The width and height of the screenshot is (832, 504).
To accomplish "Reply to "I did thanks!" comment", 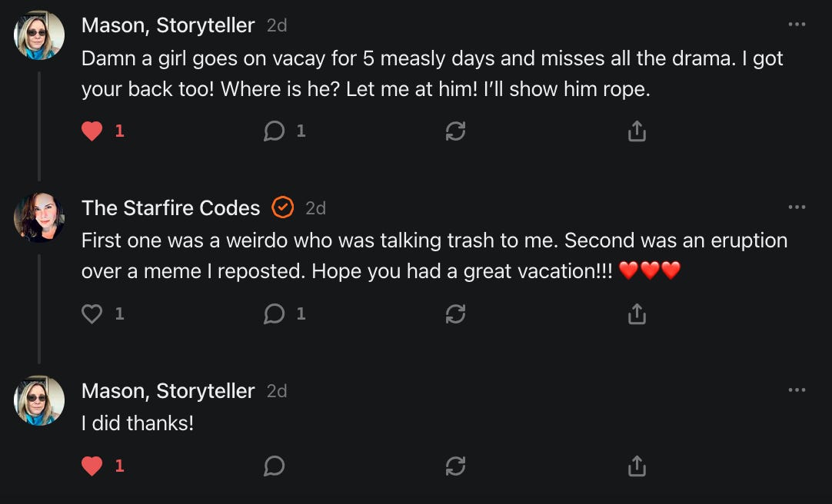I will tap(274, 466).
